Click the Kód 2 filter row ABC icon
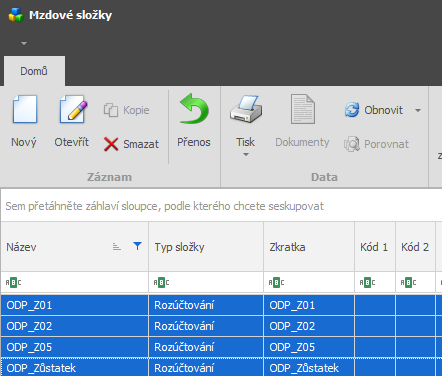This screenshot has height=376, width=442. (408, 283)
